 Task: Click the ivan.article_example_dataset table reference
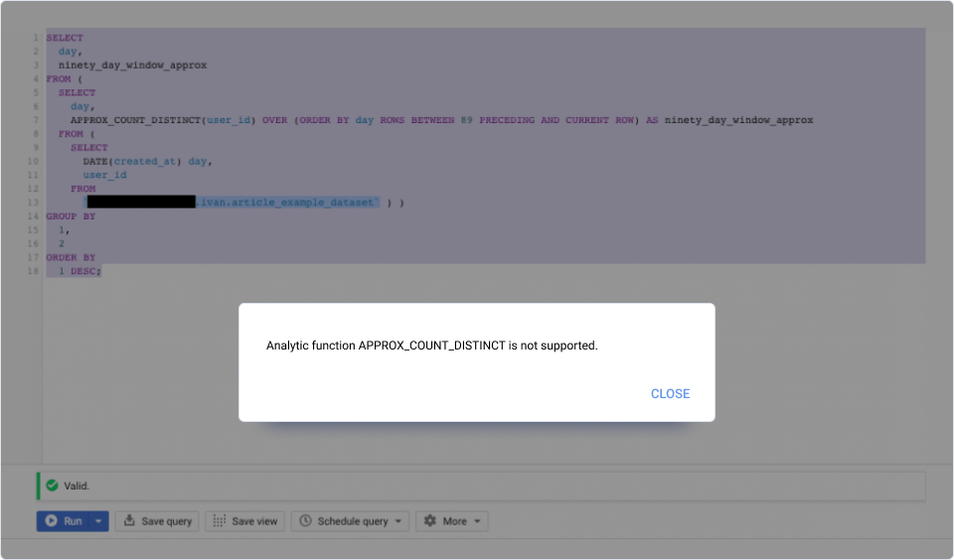click(286, 203)
